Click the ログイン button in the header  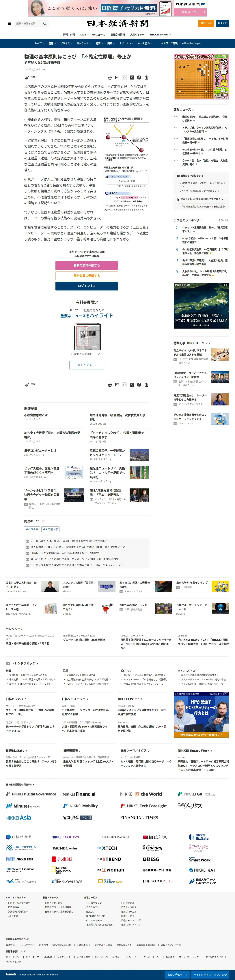pyautogui.click(x=222, y=23)
